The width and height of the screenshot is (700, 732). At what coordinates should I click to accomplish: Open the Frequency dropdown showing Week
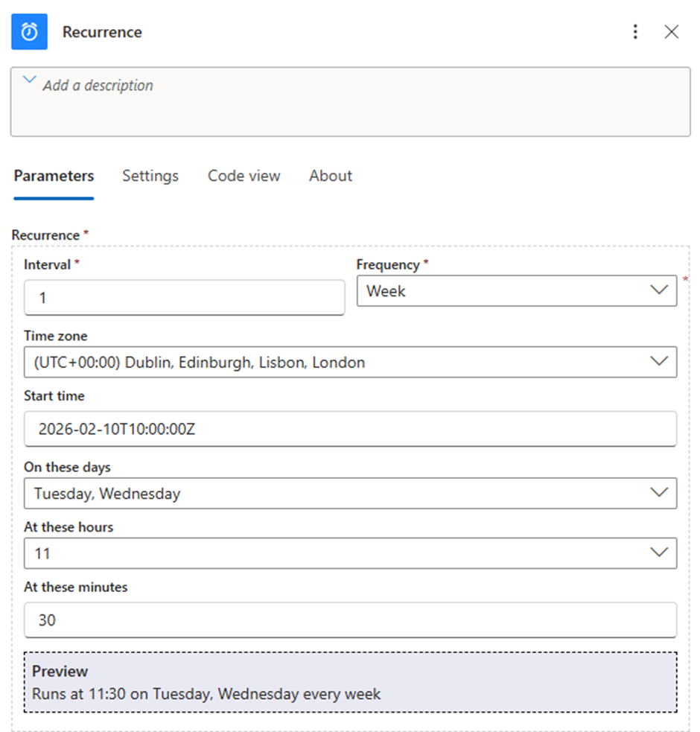(x=499, y=291)
